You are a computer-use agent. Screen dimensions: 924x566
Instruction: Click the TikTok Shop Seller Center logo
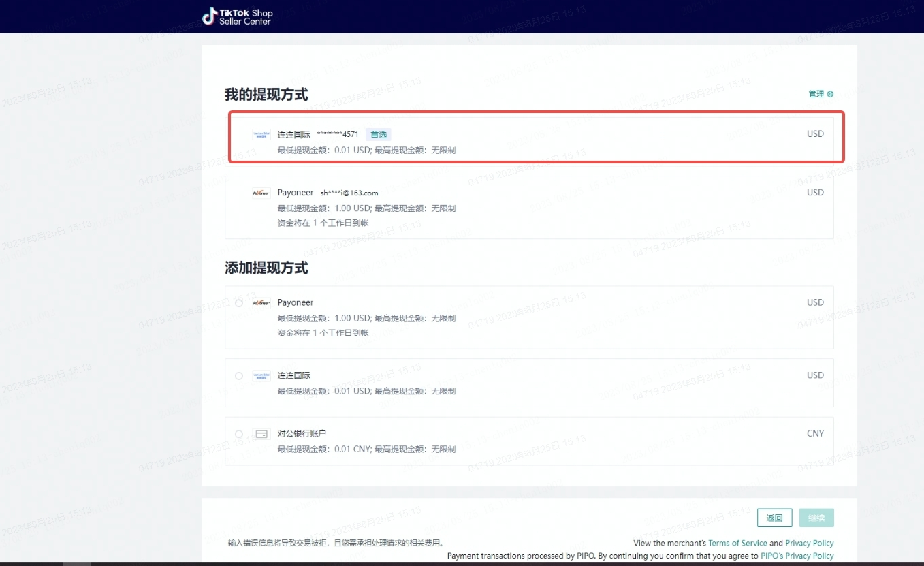(237, 16)
